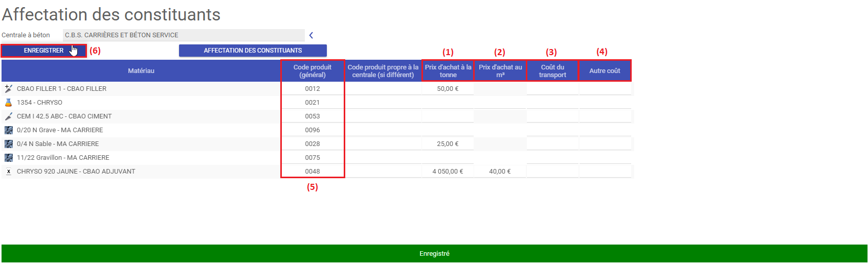Edit product code 0028

[313, 143]
